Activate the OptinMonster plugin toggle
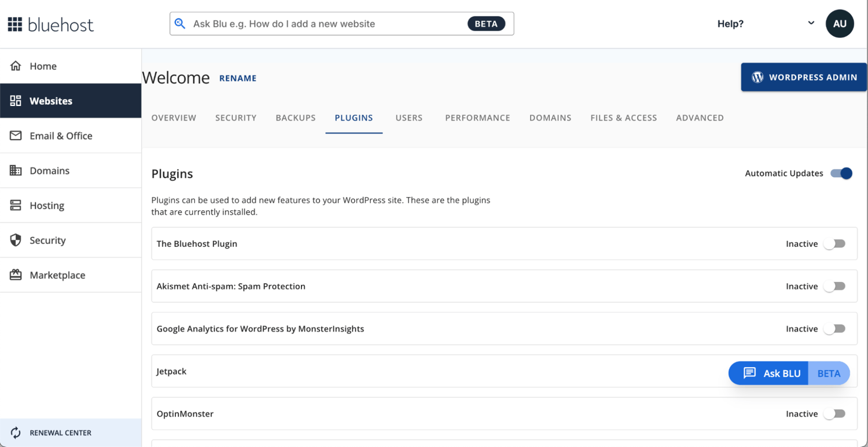Image resolution: width=868 pixels, height=447 pixels. (x=834, y=414)
